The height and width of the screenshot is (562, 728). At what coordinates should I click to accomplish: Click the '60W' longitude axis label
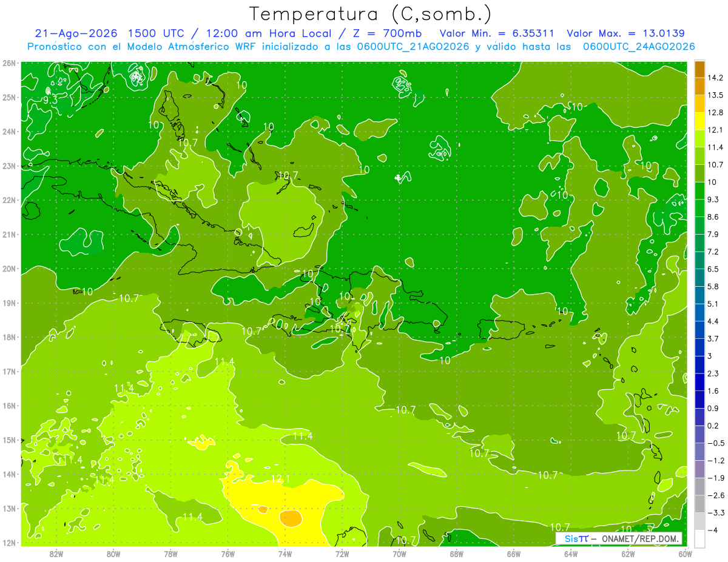coord(686,554)
